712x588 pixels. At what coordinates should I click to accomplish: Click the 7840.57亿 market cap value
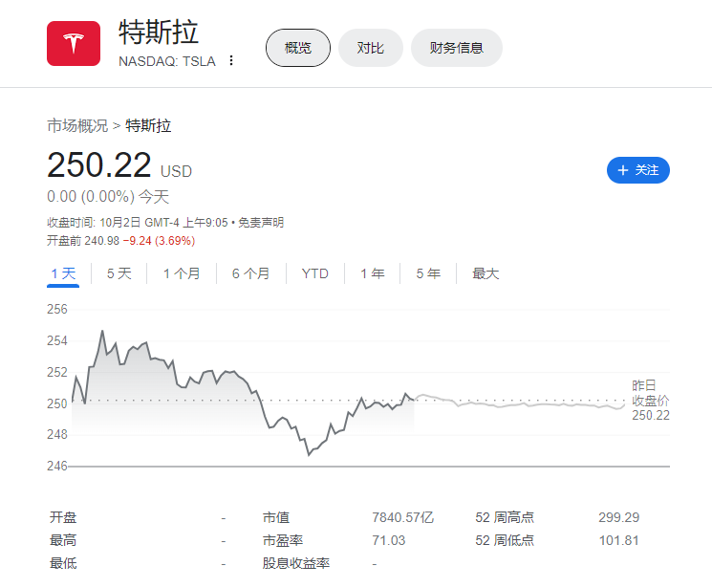[402, 517]
